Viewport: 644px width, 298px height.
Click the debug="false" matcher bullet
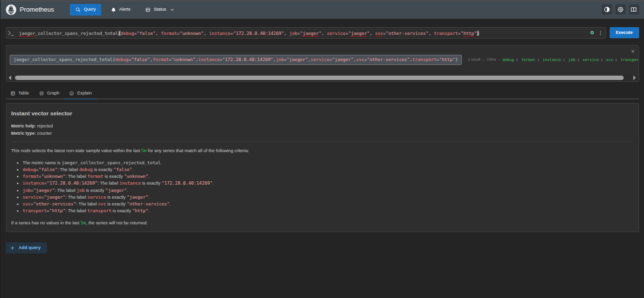click(78, 170)
